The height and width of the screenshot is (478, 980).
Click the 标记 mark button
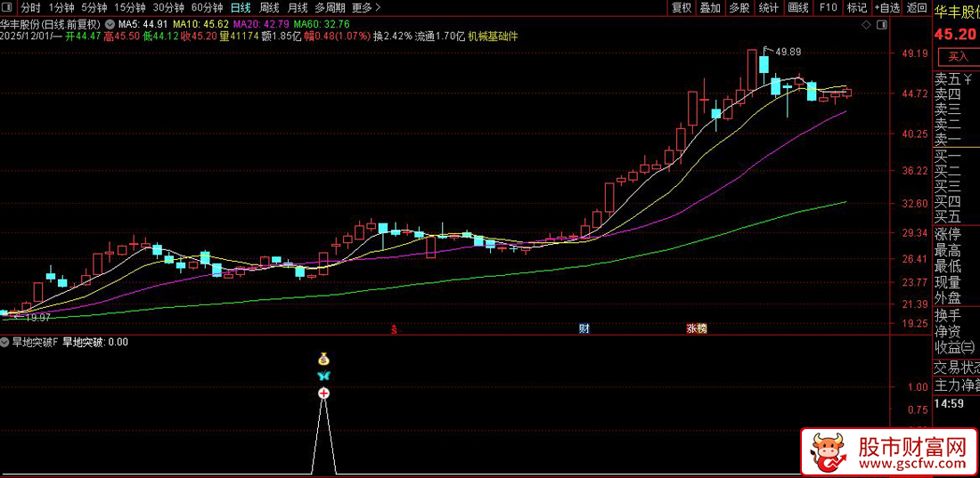(857, 8)
